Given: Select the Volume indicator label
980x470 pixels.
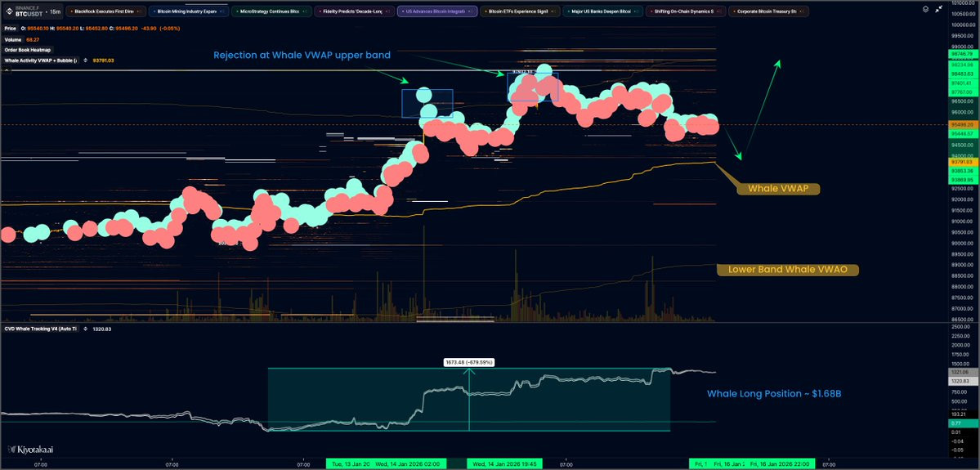Looking at the screenshot, I should click(12, 39).
